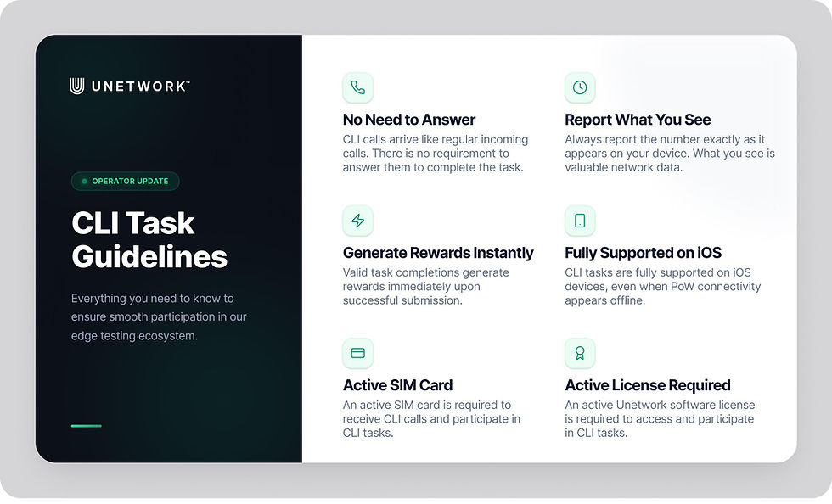This screenshot has height=504, width=832.
Task: Click the 'Always report the number exactly' description
Action: [670, 154]
